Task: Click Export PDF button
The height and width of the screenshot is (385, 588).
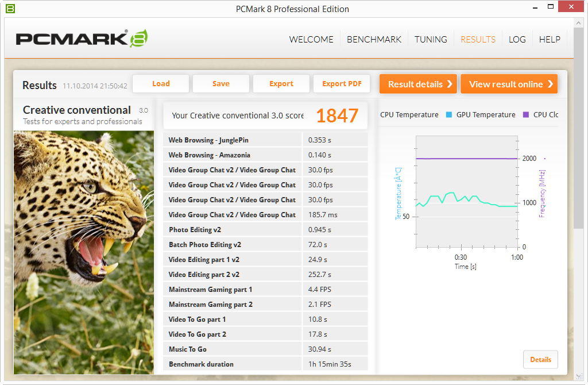Action: coord(342,84)
